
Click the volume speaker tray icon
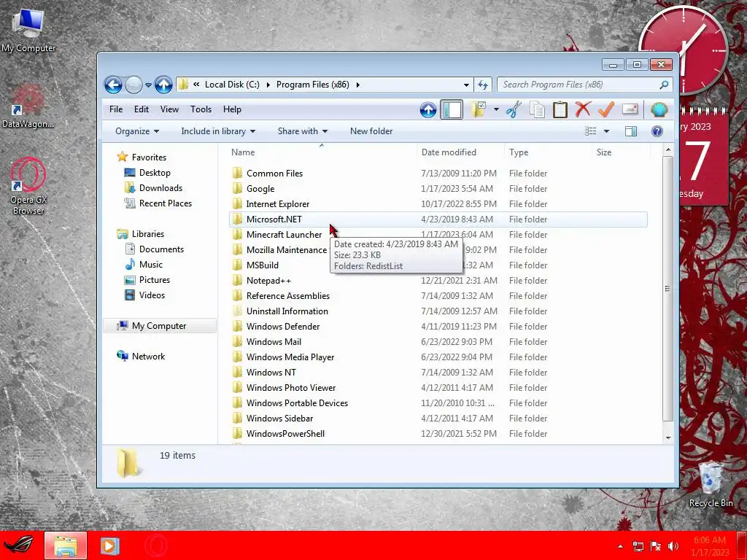pos(673,546)
